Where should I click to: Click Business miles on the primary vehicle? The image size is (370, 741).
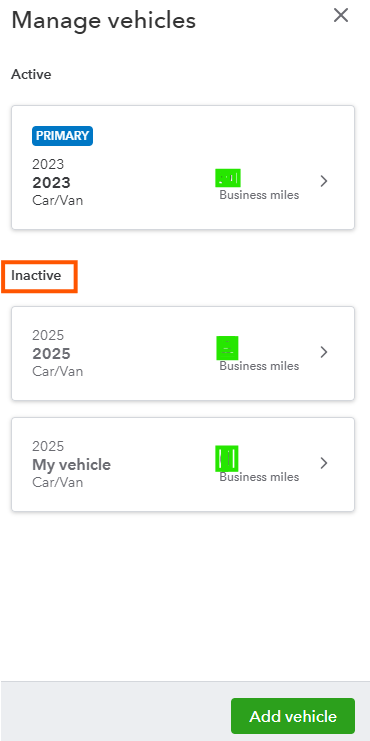tap(259, 195)
